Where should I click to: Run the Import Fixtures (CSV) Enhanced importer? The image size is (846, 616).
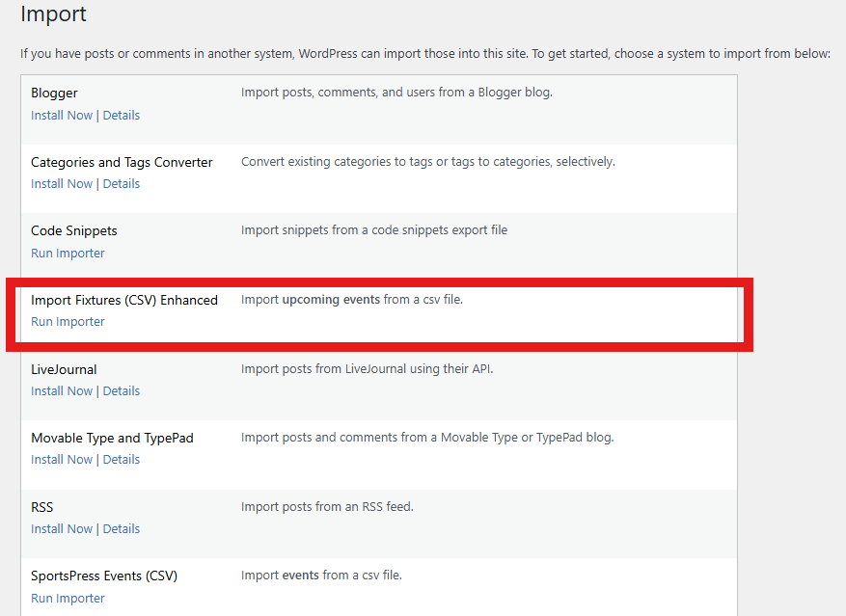click(x=68, y=321)
